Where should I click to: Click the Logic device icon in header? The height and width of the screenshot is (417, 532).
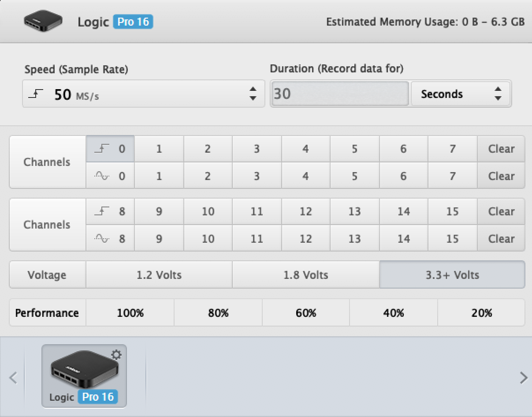point(43,21)
